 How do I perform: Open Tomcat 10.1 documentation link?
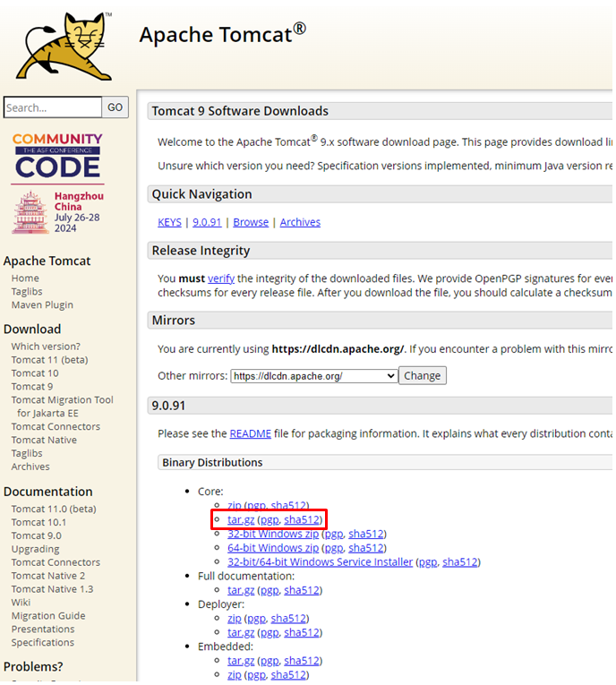38,523
